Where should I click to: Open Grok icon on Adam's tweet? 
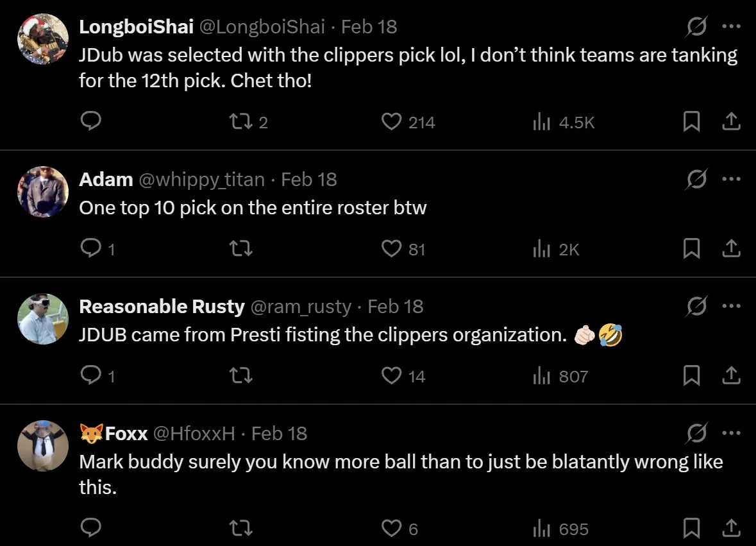click(x=695, y=180)
